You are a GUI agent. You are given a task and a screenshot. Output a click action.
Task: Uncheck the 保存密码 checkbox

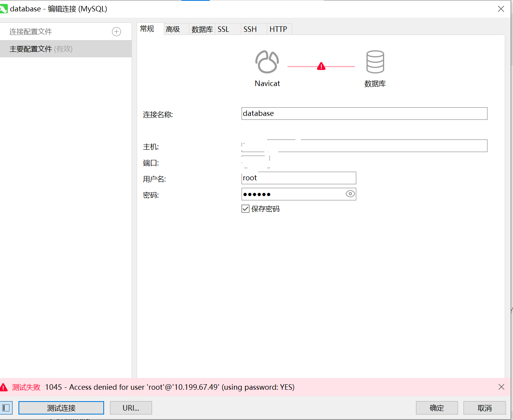[x=246, y=209]
